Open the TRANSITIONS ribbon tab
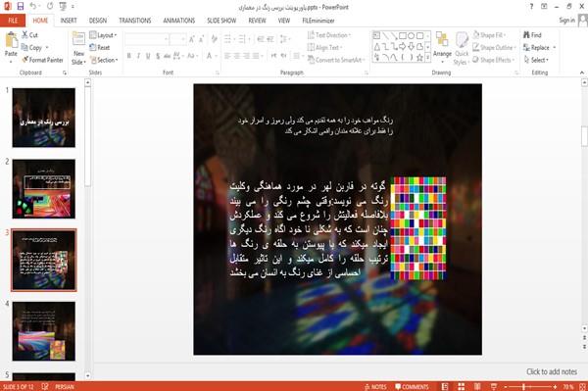The height and width of the screenshot is (391, 588). pyautogui.click(x=135, y=21)
